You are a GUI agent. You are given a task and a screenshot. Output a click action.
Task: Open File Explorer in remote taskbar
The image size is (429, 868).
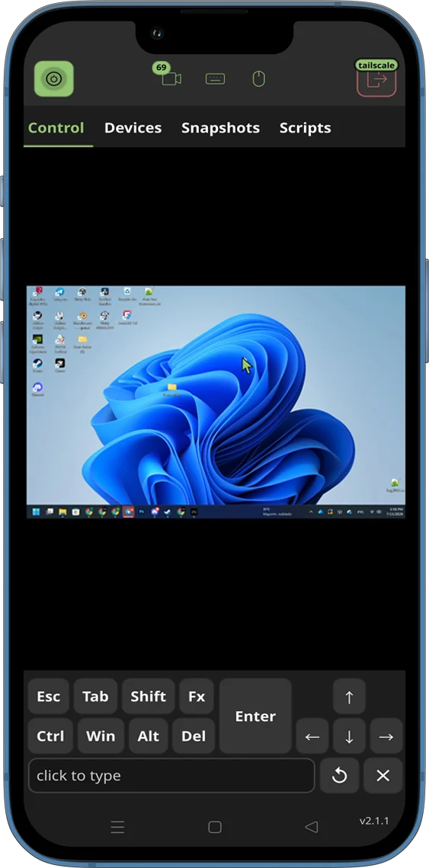(x=62, y=512)
